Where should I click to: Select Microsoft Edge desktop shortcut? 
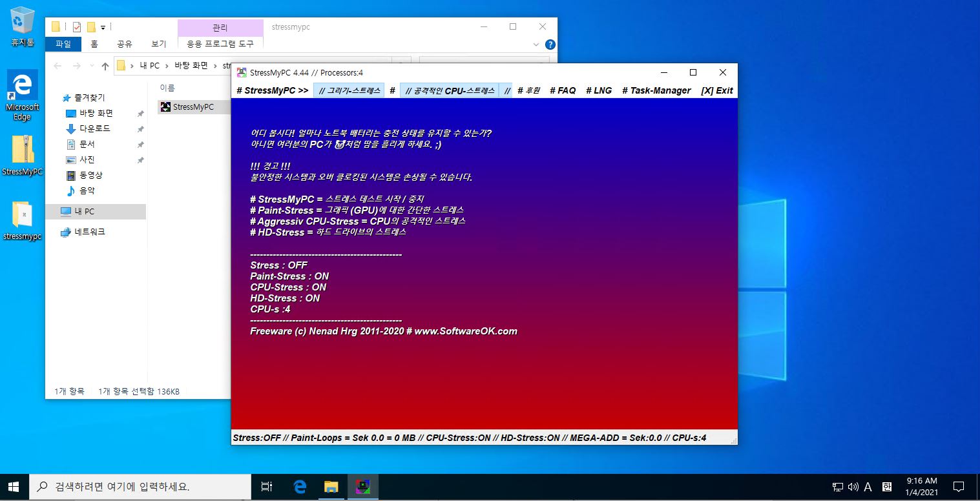pyautogui.click(x=22, y=95)
